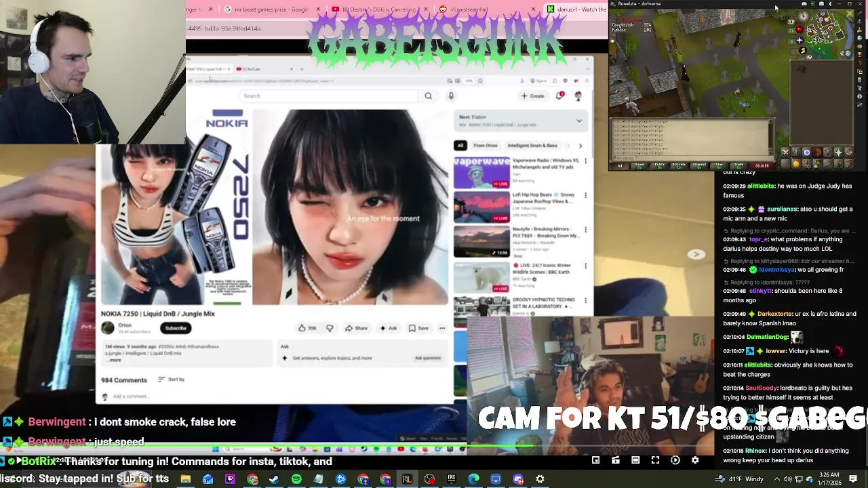Click the YouTube Create button

pyautogui.click(x=533, y=96)
